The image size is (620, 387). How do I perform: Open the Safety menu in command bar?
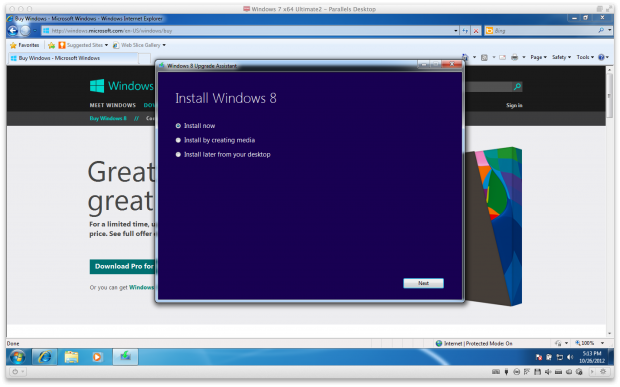point(561,57)
